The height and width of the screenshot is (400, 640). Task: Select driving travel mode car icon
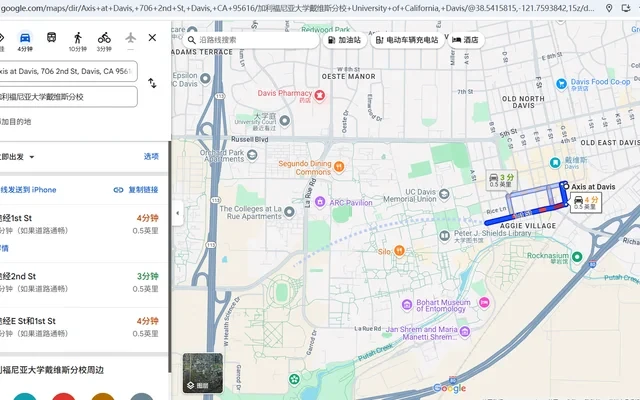(25, 38)
